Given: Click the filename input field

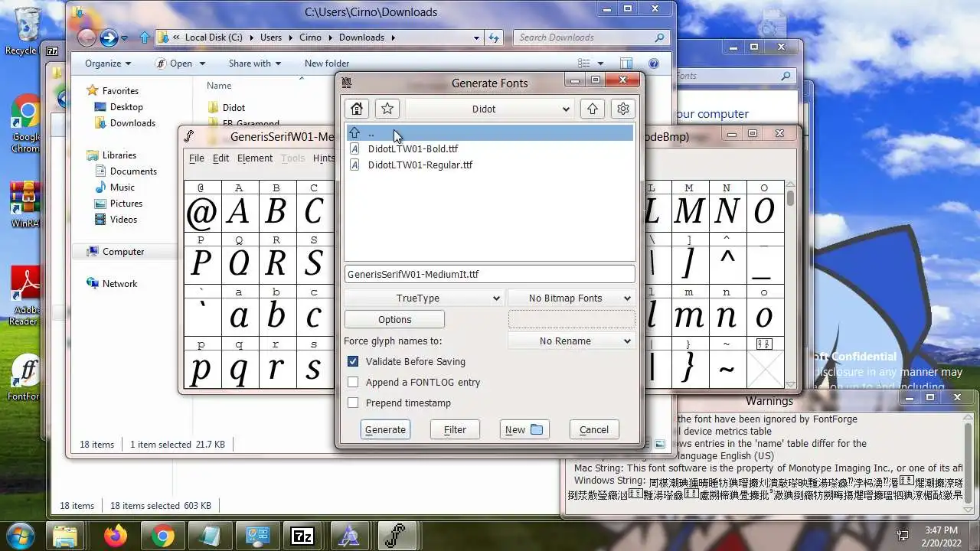Looking at the screenshot, I should pyautogui.click(x=489, y=274).
